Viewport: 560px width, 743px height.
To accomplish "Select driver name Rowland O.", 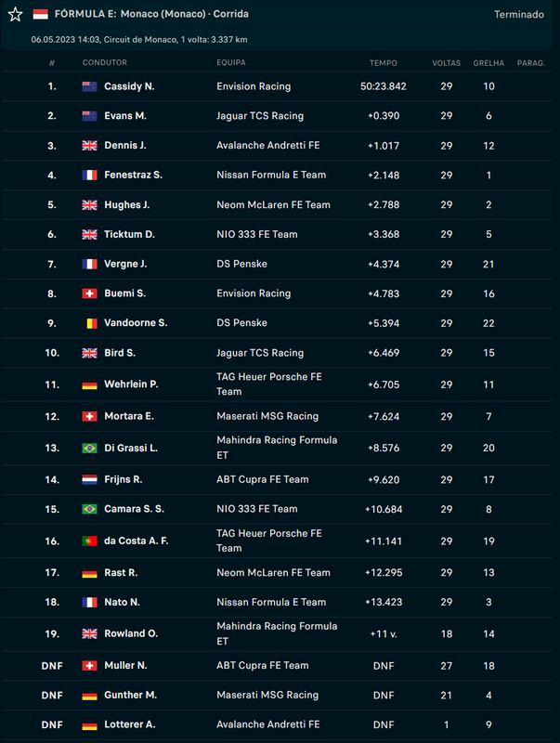I will (131, 633).
